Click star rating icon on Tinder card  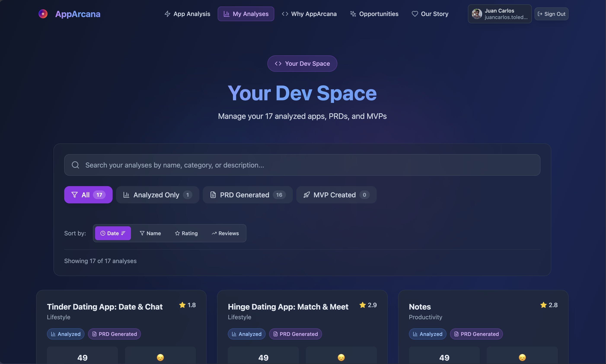182,305
